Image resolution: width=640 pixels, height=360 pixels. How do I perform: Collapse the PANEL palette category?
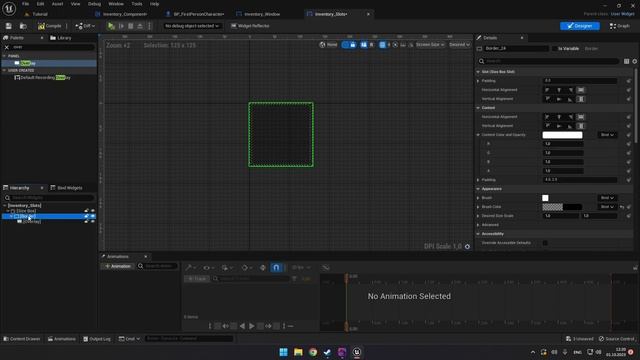tap(4, 56)
